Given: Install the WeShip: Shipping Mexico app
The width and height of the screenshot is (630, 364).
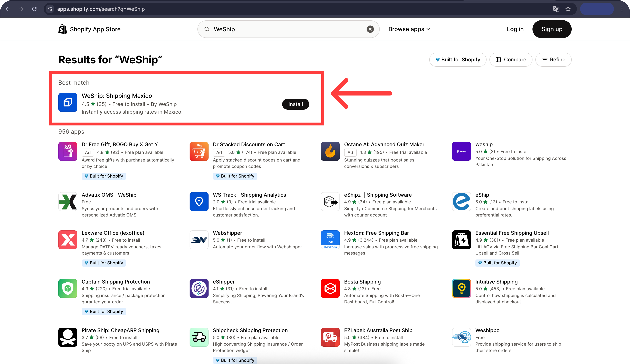Looking at the screenshot, I should (295, 104).
